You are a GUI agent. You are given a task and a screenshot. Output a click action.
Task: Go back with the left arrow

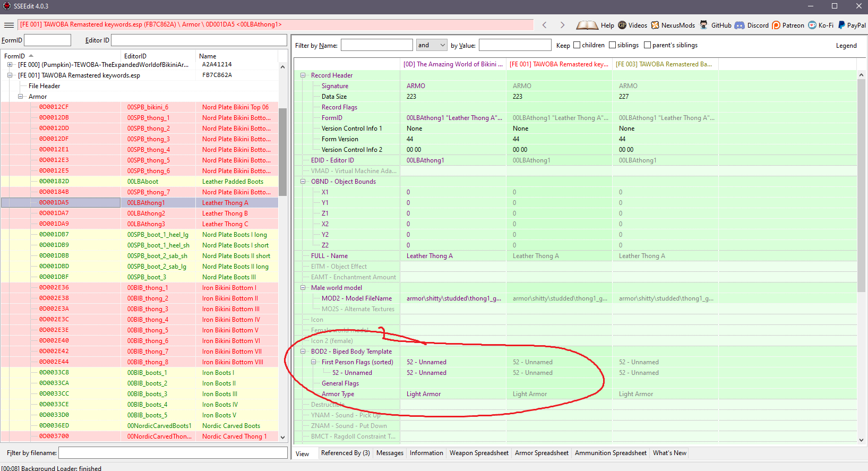coord(545,25)
